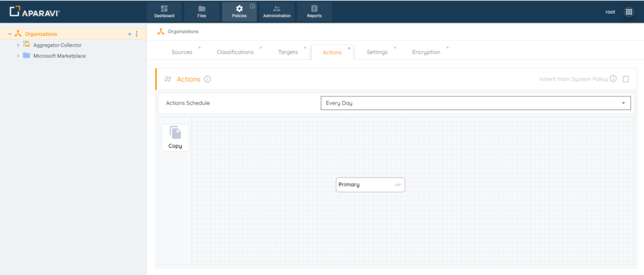Switch to the Settings tab
The height and width of the screenshot is (275, 644).
(377, 52)
